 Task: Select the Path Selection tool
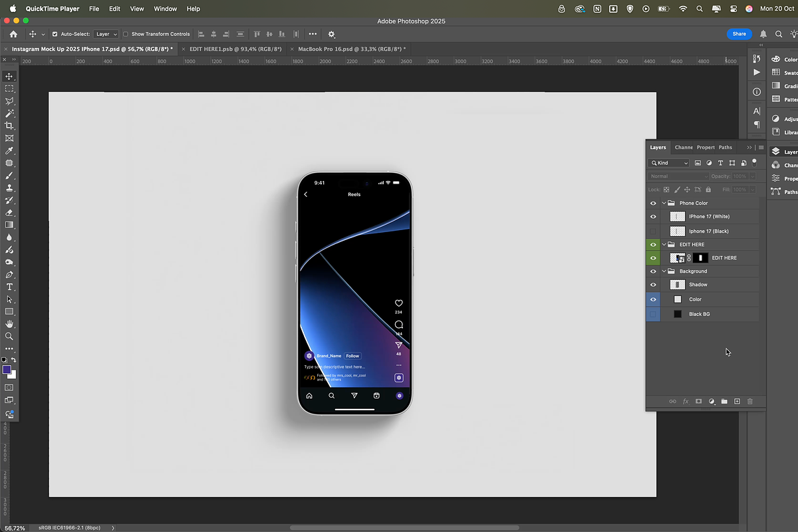(x=9, y=299)
